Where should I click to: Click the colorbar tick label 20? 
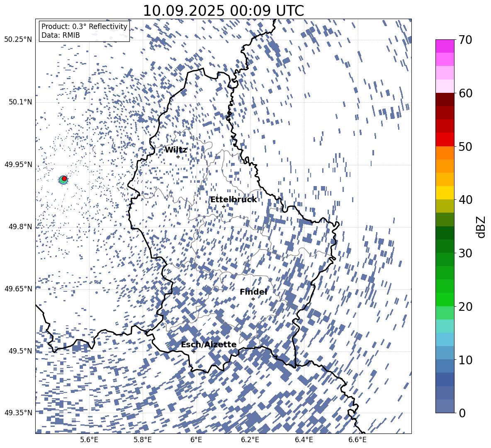coord(465,306)
